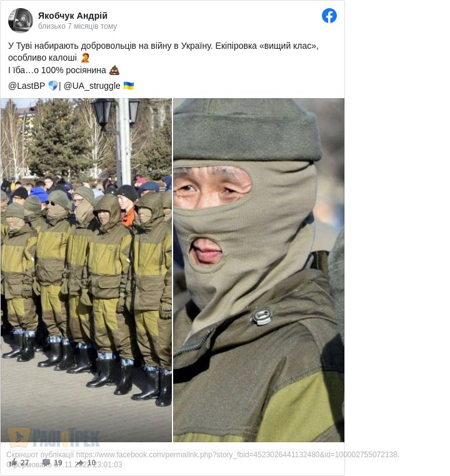Open the left photo of soldiers in galoshes
450x476 pixels.
86,270
